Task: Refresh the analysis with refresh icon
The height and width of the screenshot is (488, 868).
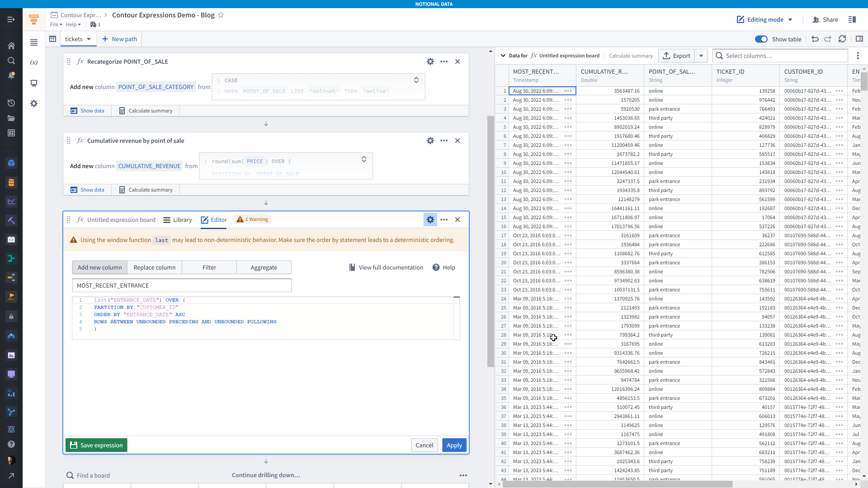Action: point(842,39)
